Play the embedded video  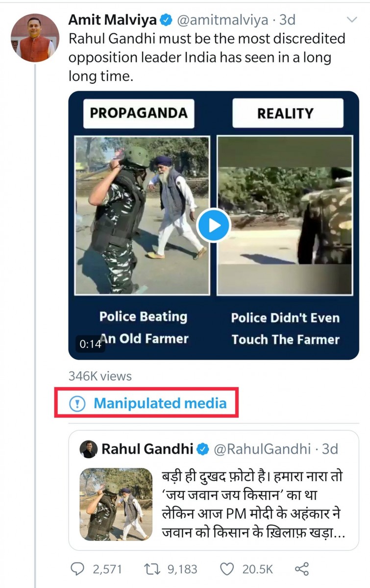(214, 225)
